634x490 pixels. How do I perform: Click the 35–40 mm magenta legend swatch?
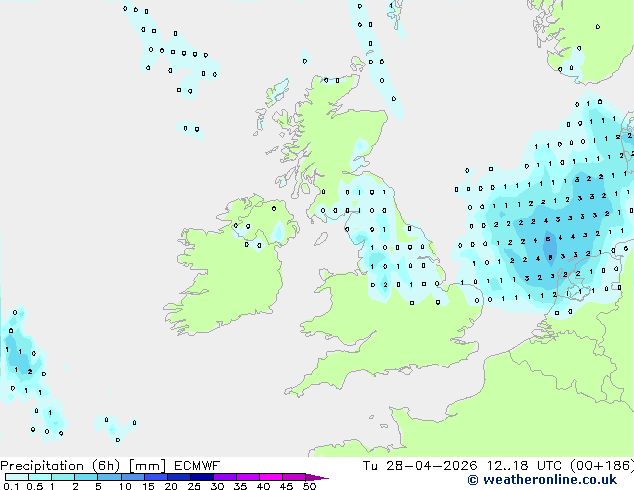pyautogui.click(x=247, y=477)
